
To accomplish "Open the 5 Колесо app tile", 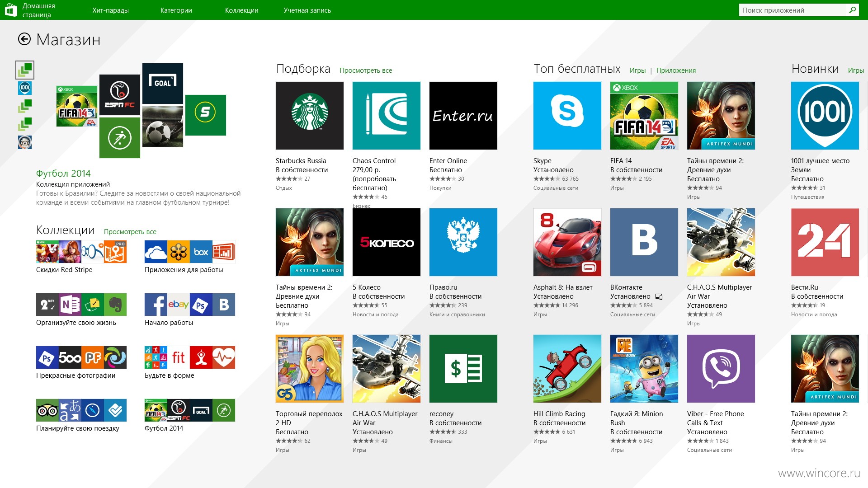I will click(x=387, y=242).
